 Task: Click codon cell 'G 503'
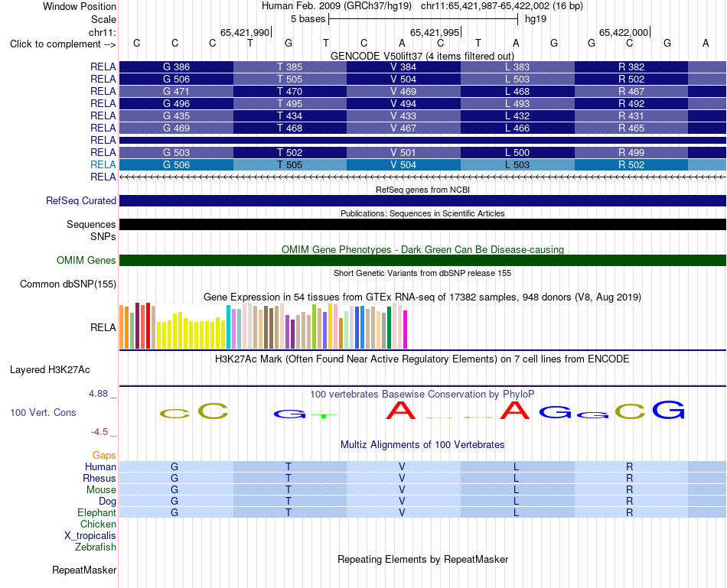[x=176, y=152]
